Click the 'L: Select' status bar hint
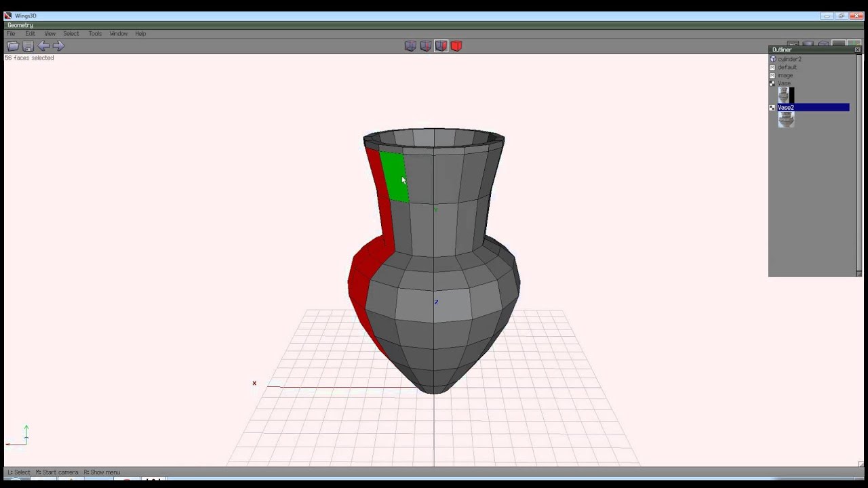 [x=19, y=472]
